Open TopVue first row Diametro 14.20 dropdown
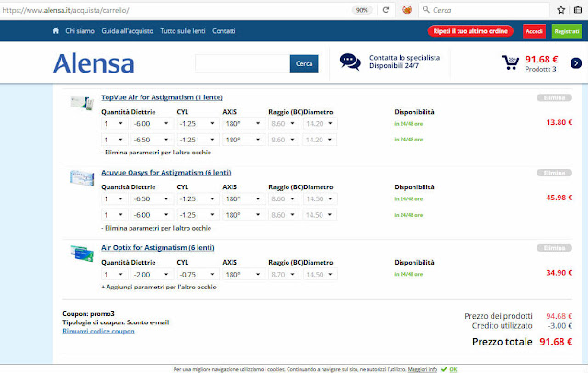Screen dimensions: 588x373 [320, 123]
